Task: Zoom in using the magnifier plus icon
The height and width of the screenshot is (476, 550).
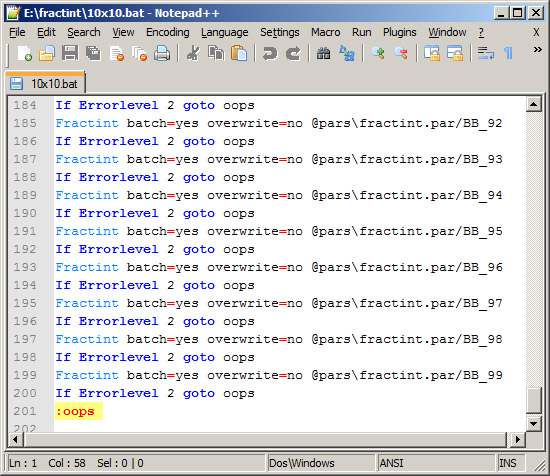Action: 378,54
